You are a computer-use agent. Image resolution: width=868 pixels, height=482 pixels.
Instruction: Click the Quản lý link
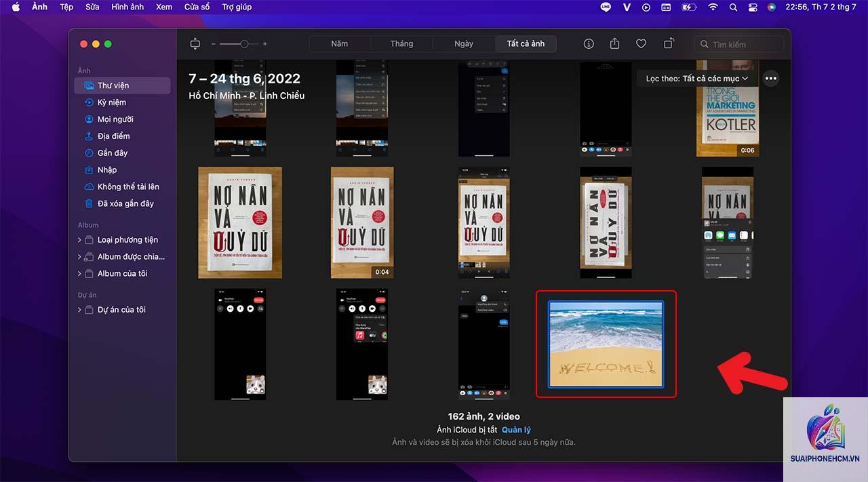(517, 430)
